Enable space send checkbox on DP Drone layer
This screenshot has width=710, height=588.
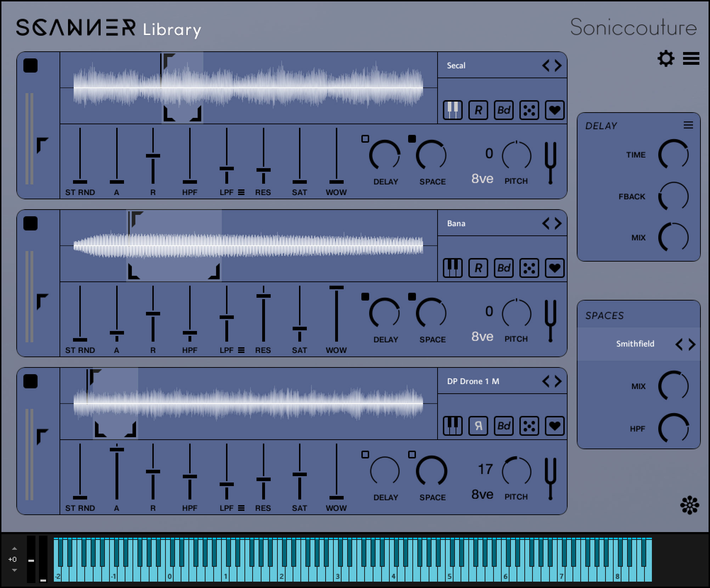(412, 455)
